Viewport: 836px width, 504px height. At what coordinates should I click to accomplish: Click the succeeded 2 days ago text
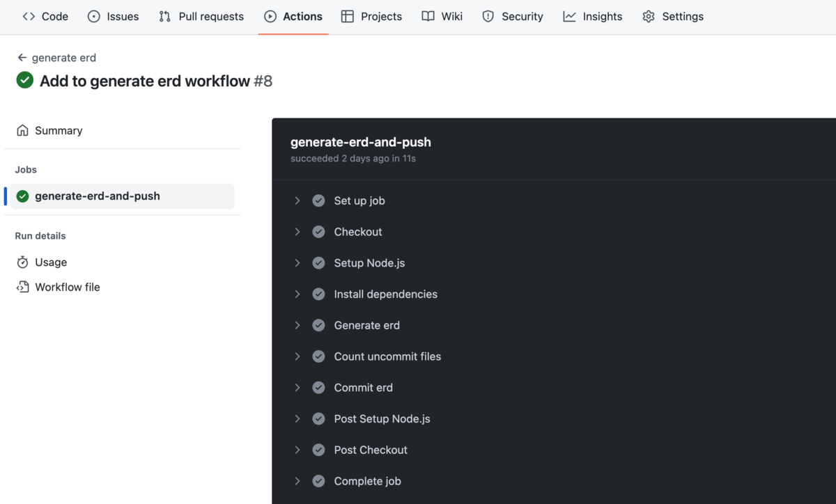pos(353,159)
